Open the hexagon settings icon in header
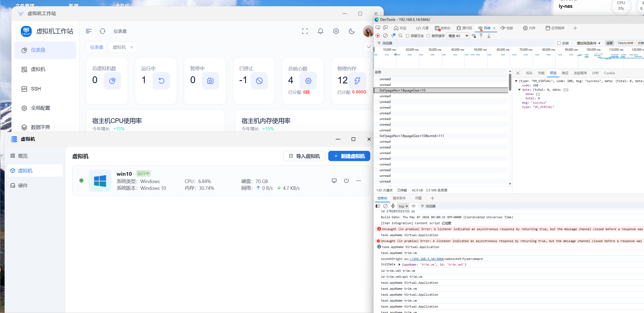Viewport: 644px width, 313px height. (x=336, y=31)
